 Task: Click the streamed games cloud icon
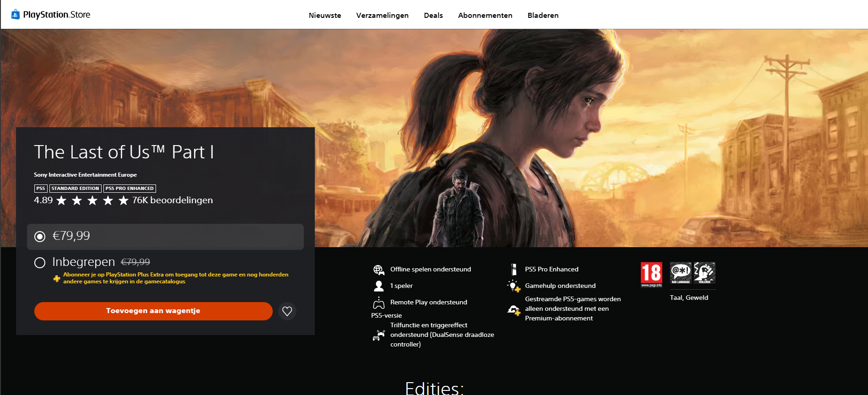[x=514, y=310]
